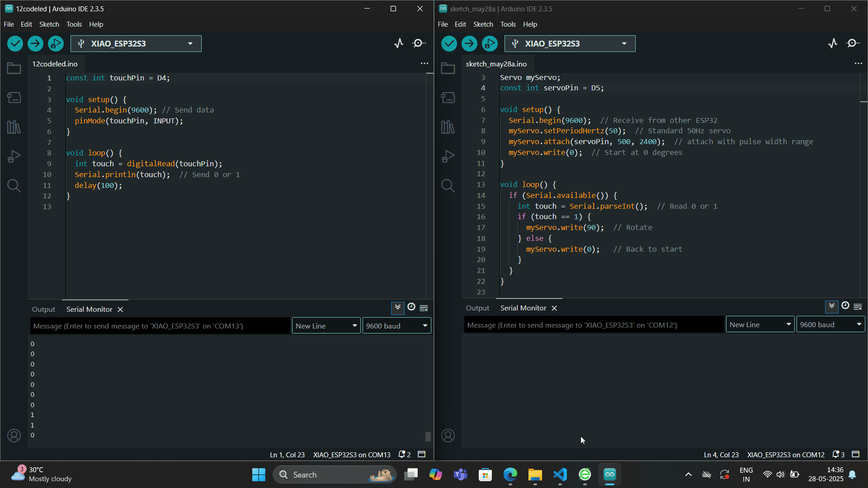The image size is (868, 488).
Task: Close Serial Monitor tab in sketch_may28a window
Action: (x=554, y=308)
